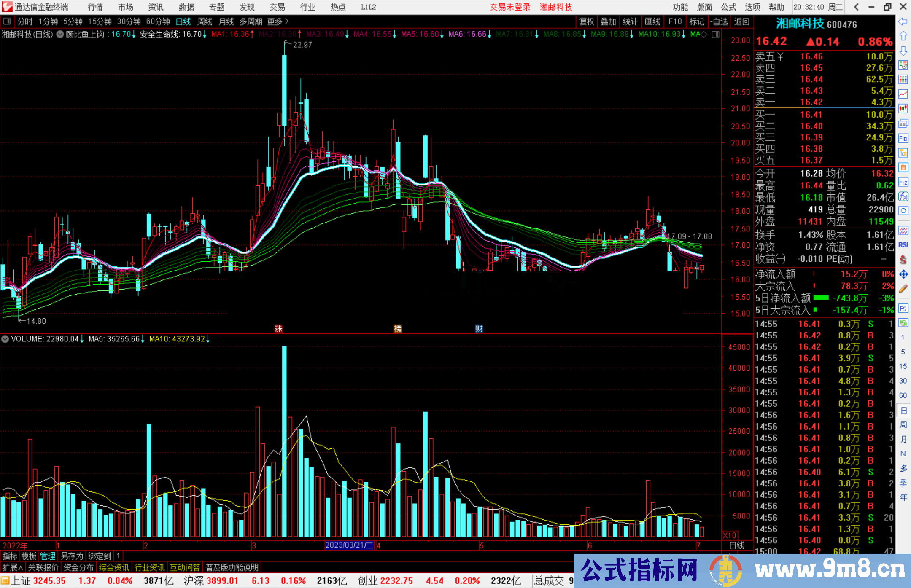Open the 日线 period selector at chart bottom-right
The height and width of the screenshot is (588, 911).
click(737, 545)
